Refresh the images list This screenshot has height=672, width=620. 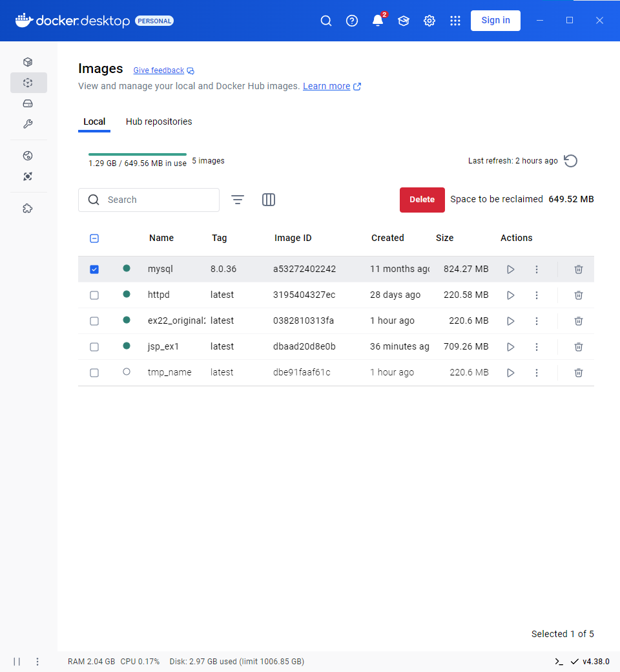click(x=570, y=161)
